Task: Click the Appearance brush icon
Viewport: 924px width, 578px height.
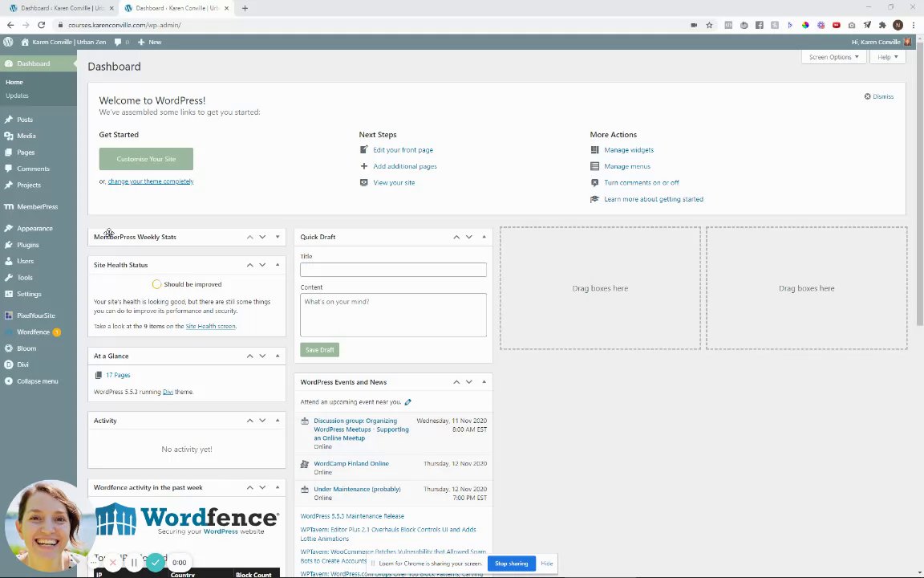Action: point(8,228)
